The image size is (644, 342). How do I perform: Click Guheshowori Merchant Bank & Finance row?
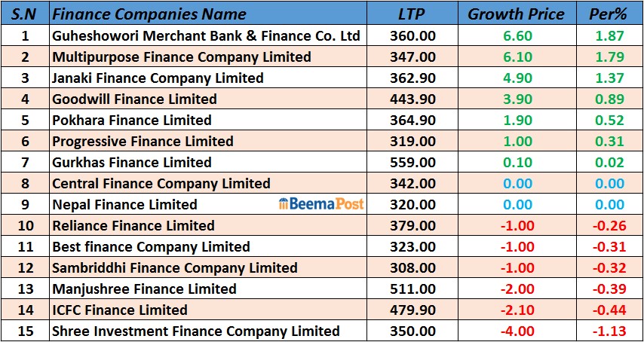[x=206, y=35]
